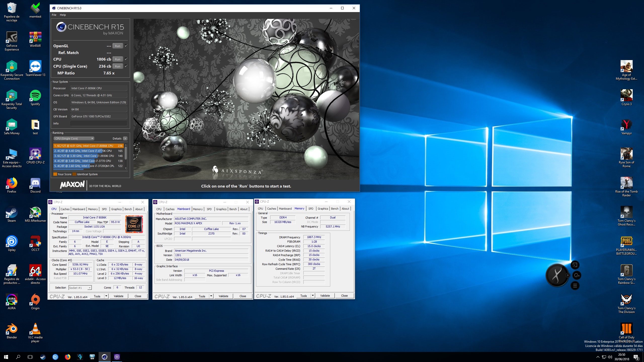The image size is (644, 362).
Task: Run the CPU benchmark test
Action: 117,59
